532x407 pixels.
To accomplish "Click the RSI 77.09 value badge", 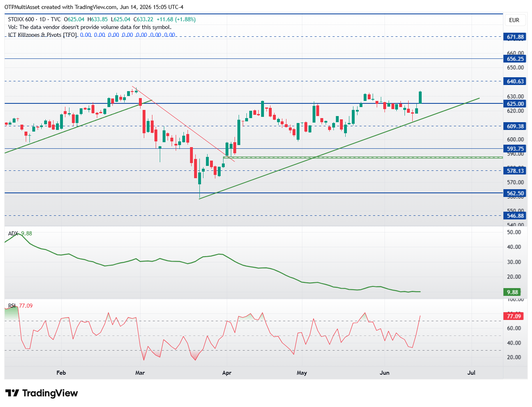I will pos(514,316).
